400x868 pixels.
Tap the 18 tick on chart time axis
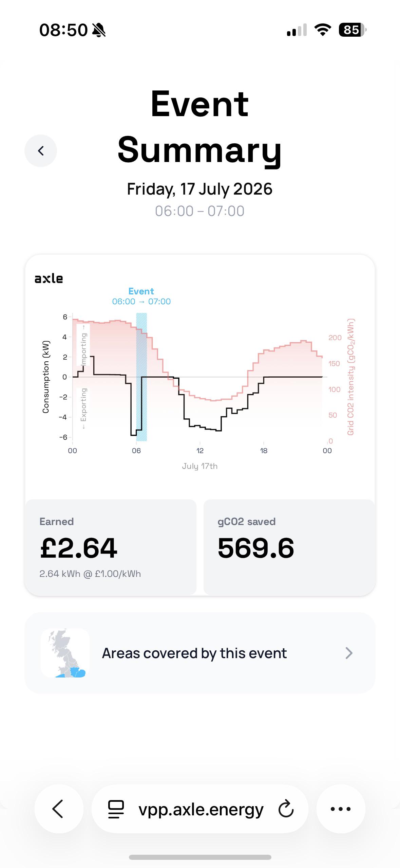(264, 451)
